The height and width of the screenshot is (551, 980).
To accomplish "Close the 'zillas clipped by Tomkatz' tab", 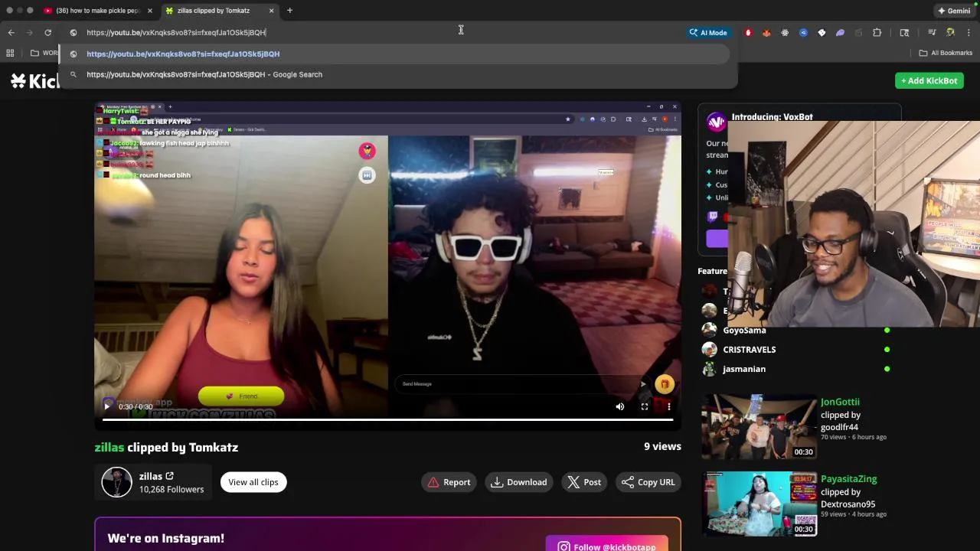I will click(271, 11).
